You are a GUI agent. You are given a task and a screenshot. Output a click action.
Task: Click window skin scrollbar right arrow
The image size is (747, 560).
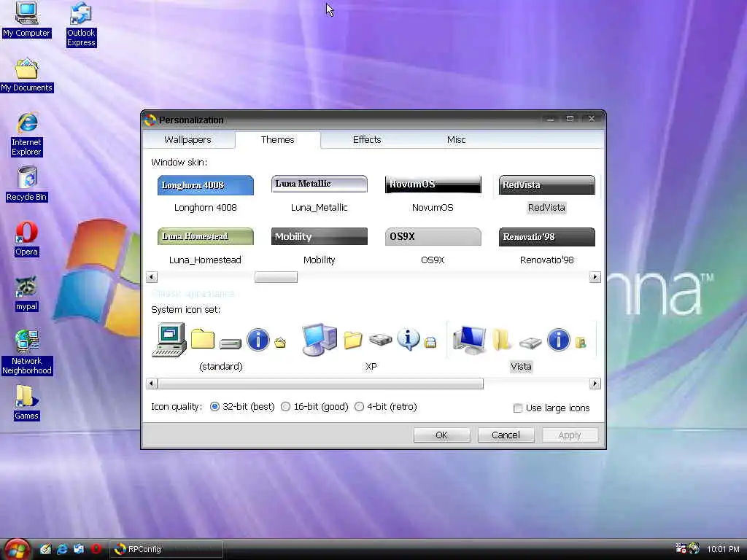595,276
